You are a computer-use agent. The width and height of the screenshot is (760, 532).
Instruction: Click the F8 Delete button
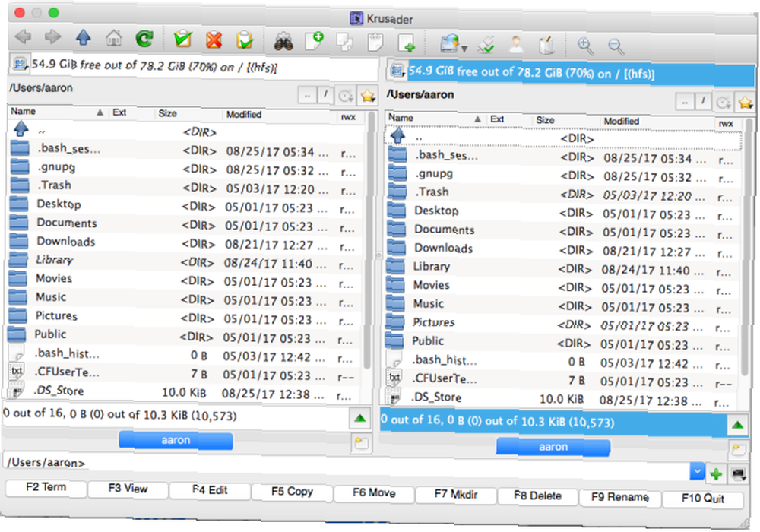coord(537,496)
